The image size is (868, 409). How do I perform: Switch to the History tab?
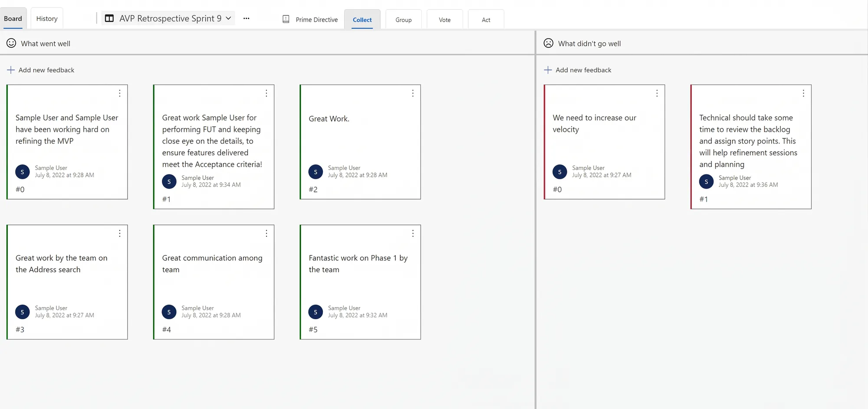tap(47, 19)
